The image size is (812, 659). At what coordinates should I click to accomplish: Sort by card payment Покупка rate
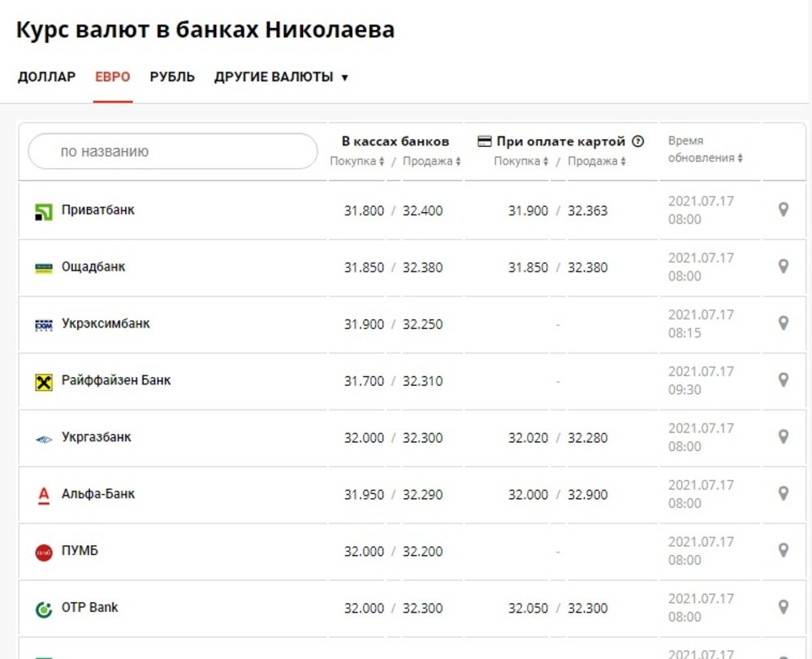click(521, 161)
